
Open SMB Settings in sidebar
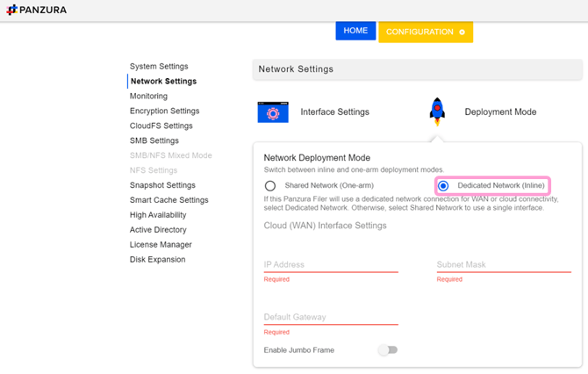pyautogui.click(x=154, y=140)
